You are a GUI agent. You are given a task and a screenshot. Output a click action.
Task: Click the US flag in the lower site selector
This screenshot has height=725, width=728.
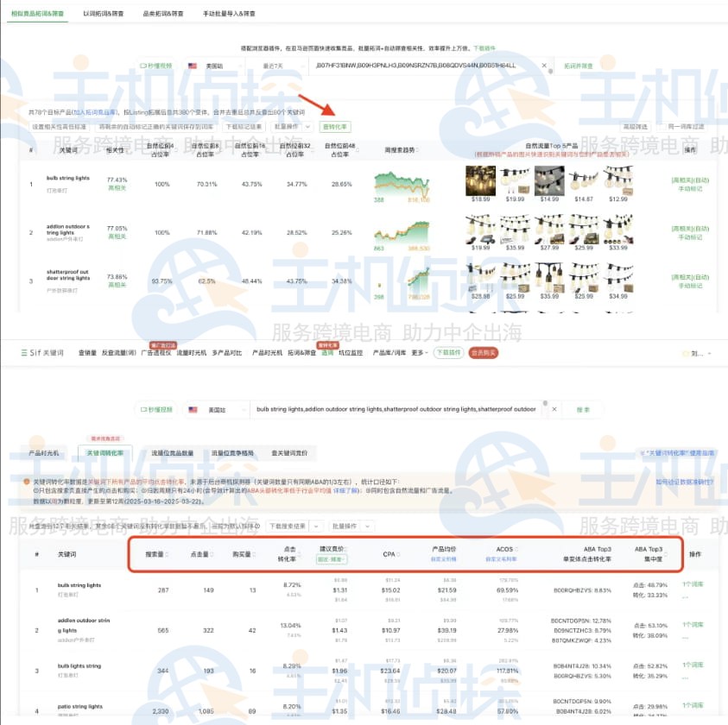click(193, 410)
